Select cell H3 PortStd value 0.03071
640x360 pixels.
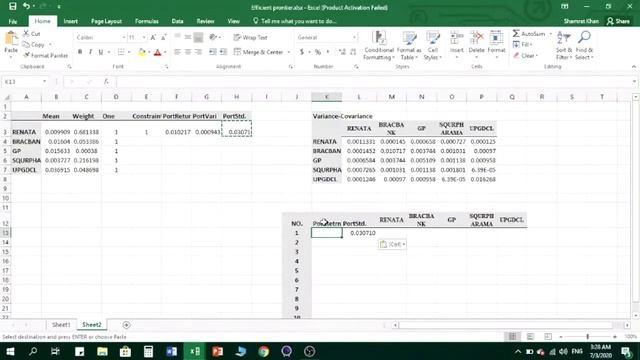click(x=237, y=129)
